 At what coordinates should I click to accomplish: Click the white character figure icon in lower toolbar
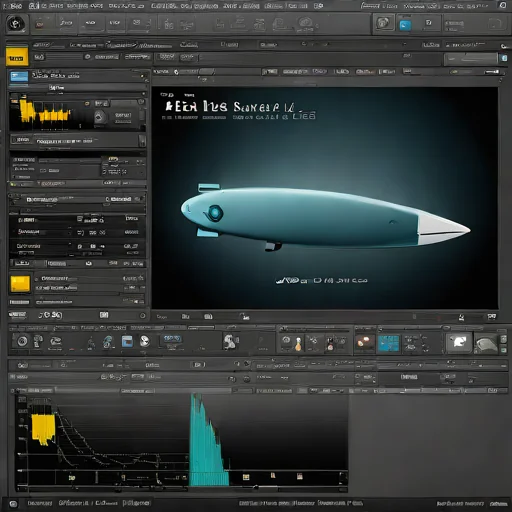tap(230, 342)
